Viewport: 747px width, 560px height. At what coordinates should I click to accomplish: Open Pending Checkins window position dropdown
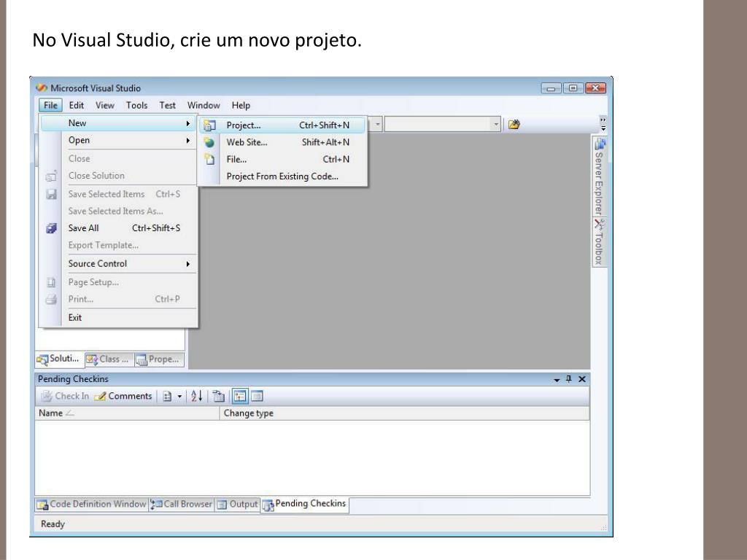point(557,379)
